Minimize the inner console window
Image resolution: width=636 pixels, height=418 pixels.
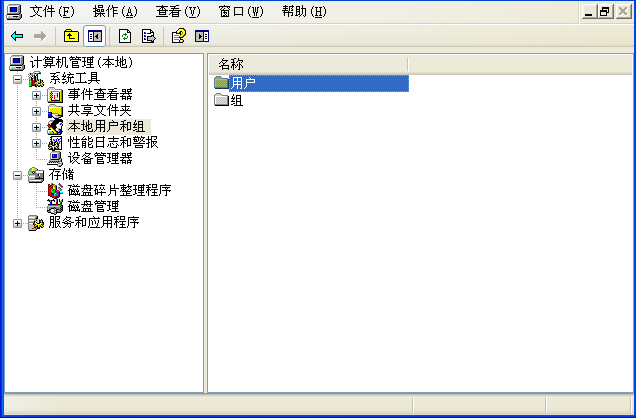click(x=589, y=11)
